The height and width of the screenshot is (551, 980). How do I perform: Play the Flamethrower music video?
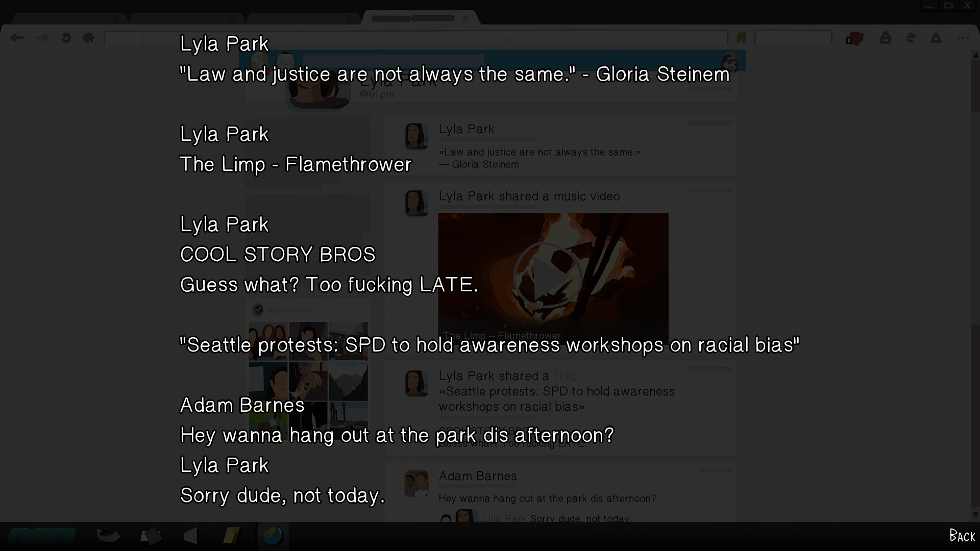click(548, 275)
